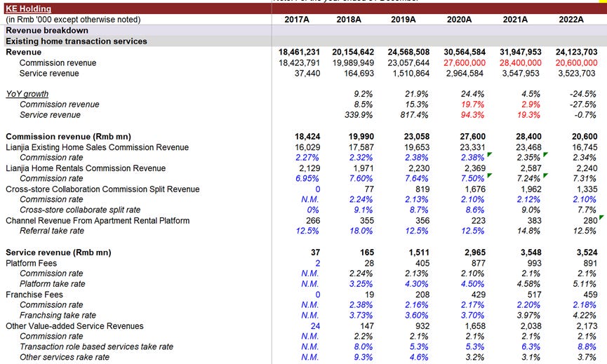Select "Cross-store Collaboration Commission Split Revenue" label
The width and height of the screenshot is (607, 364).
click(102, 189)
